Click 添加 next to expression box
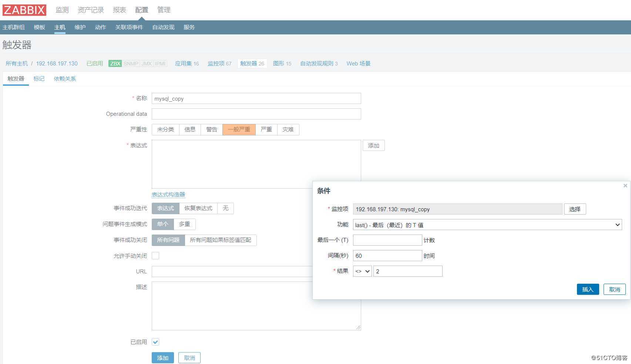 coord(373,146)
